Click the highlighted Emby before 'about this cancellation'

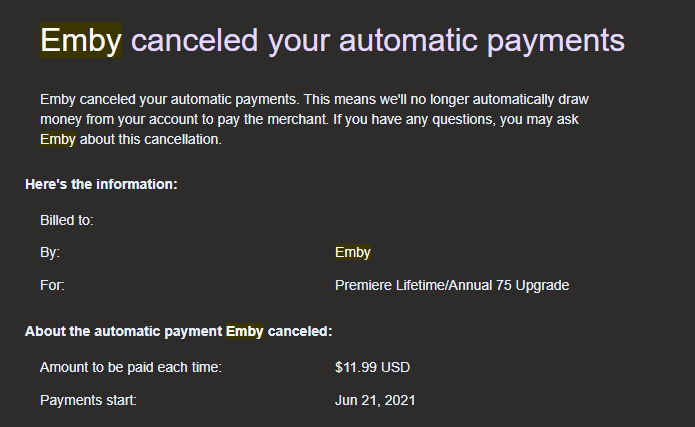[58, 139]
